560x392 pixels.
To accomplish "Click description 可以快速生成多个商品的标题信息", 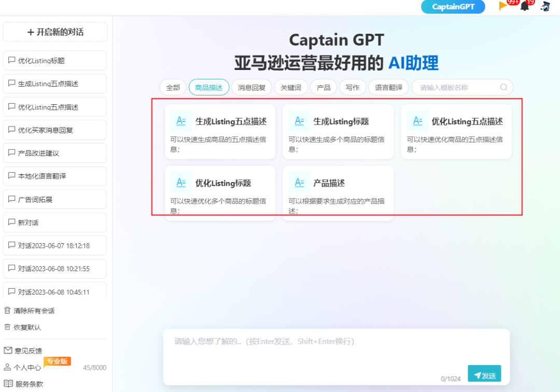I will click(337, 144).
